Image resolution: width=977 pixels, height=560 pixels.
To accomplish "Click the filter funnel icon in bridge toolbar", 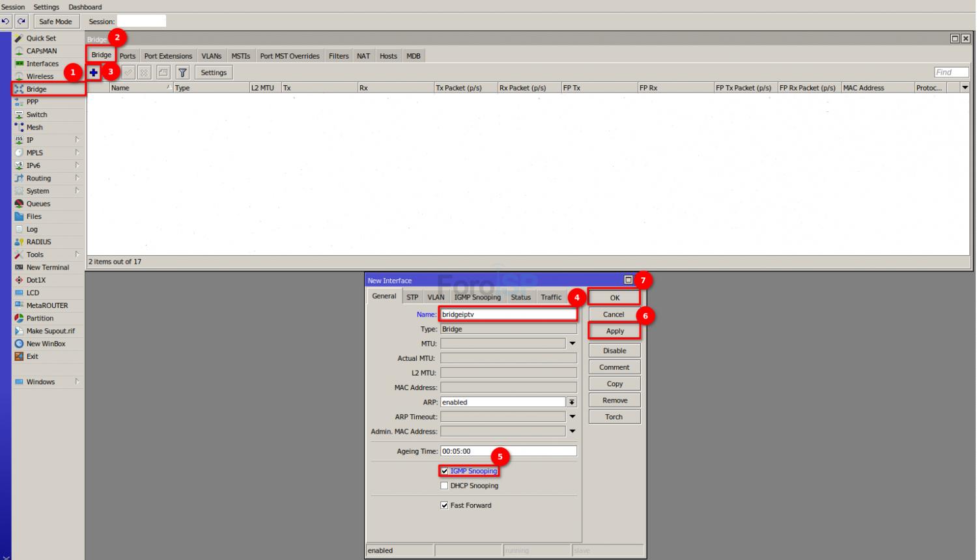I will click(x=182, y=73).
